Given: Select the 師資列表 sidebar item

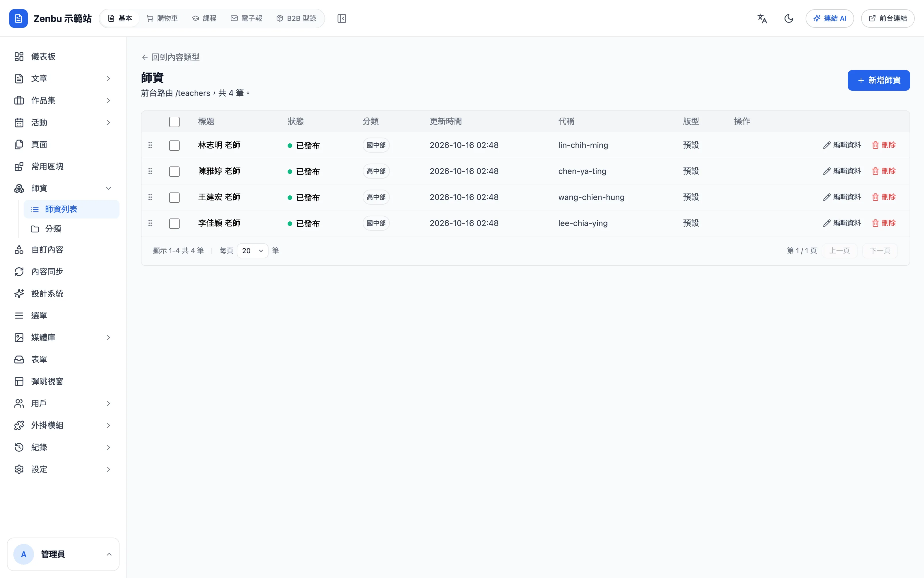Looking at the screenshot, I should pyautogui.click(x=71, y=209).
